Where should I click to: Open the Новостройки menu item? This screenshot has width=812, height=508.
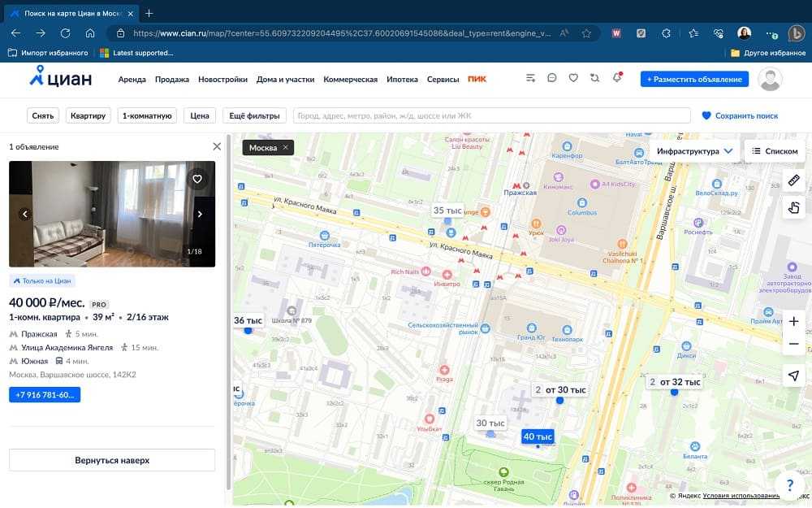coord(222,80)
